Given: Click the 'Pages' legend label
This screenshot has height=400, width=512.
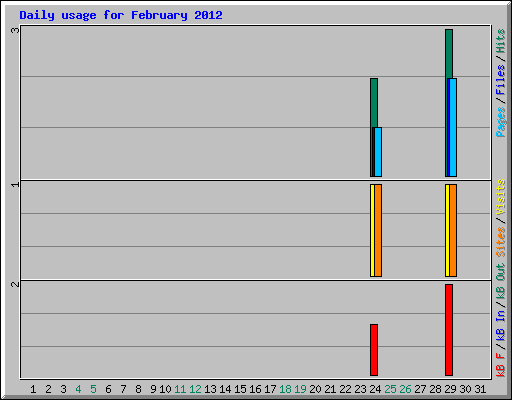Looking at the screenshot, I should pos(500,122).
